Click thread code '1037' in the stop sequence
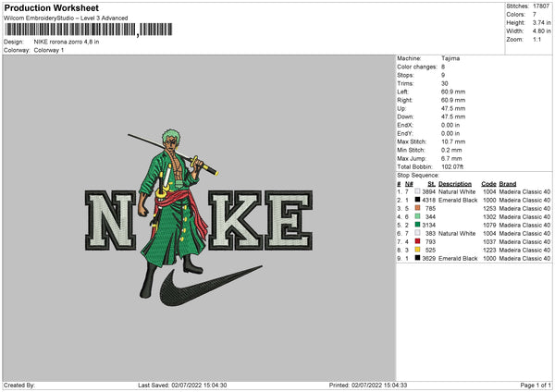The height and width of the screenshot is (392, 555). [x=489, y=241]
